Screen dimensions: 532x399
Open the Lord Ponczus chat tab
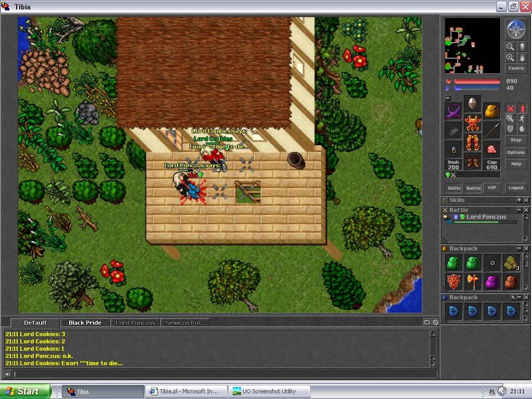click(135, 322)
